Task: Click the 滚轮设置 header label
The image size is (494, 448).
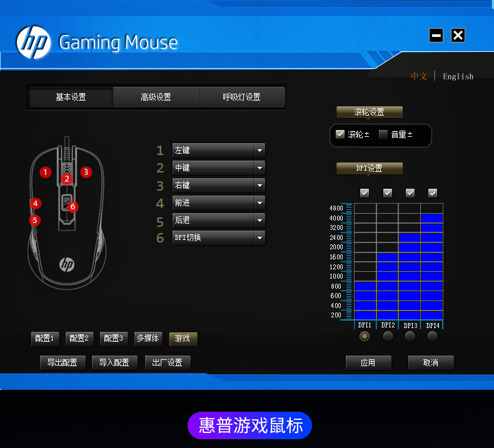Action: point(369,112)
